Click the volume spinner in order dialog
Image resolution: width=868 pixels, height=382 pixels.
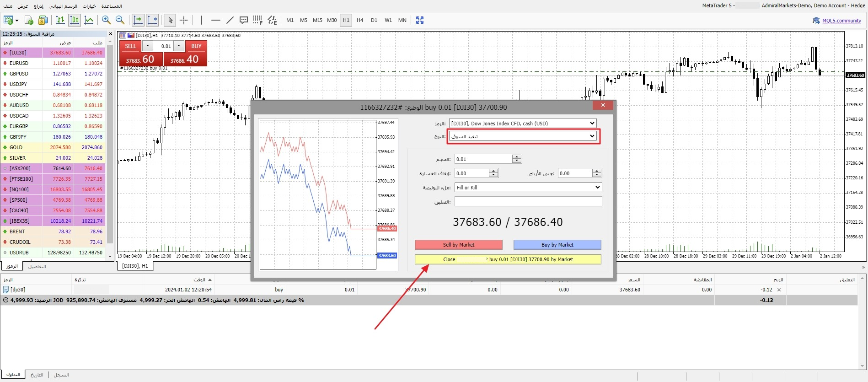(x=517, y=159)
